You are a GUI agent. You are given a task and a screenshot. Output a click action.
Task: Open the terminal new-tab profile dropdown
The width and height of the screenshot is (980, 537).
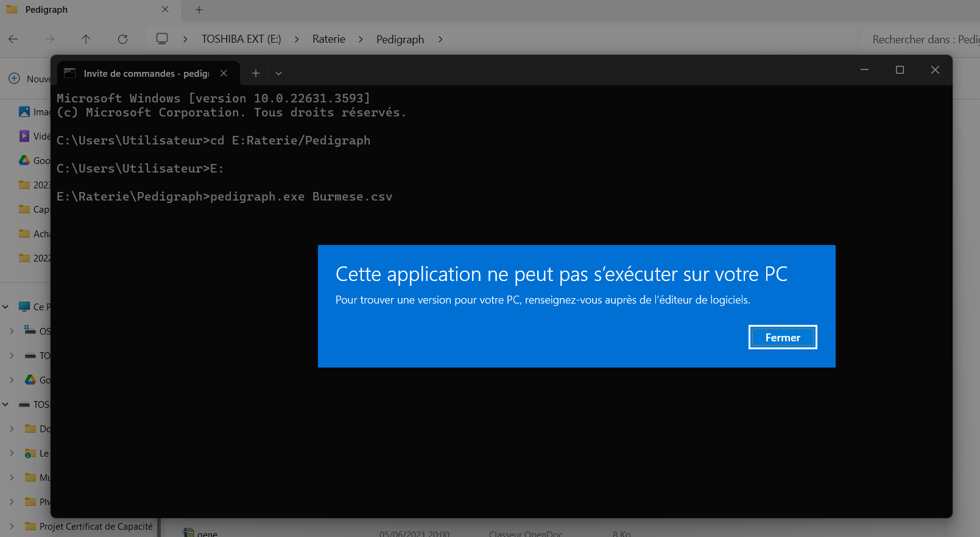[278, 73]
